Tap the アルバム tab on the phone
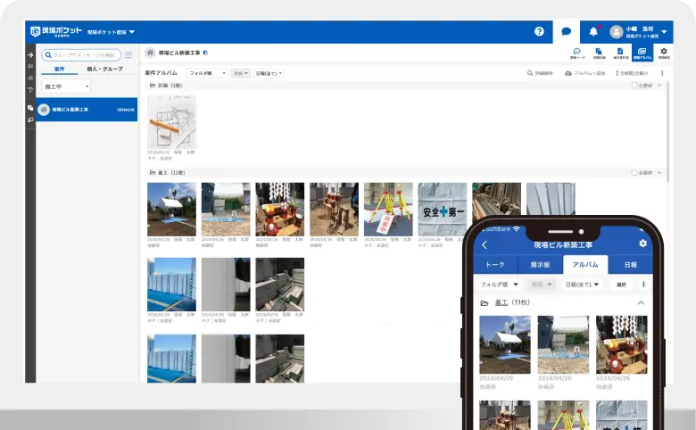The width and height of the screenshot is (696, 430). [585, 264]
